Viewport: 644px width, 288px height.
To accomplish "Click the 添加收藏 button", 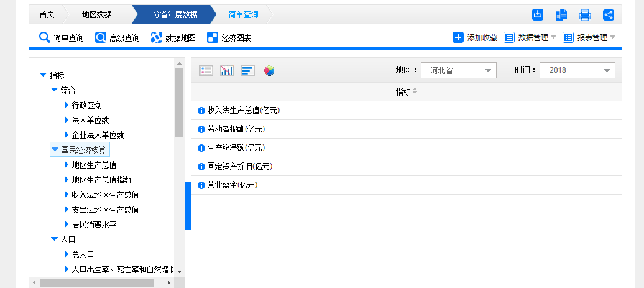I will 475,38.
